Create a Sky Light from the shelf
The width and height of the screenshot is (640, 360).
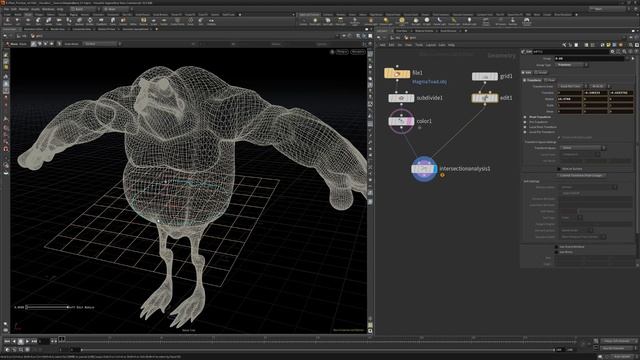click(x=416, y=21)
